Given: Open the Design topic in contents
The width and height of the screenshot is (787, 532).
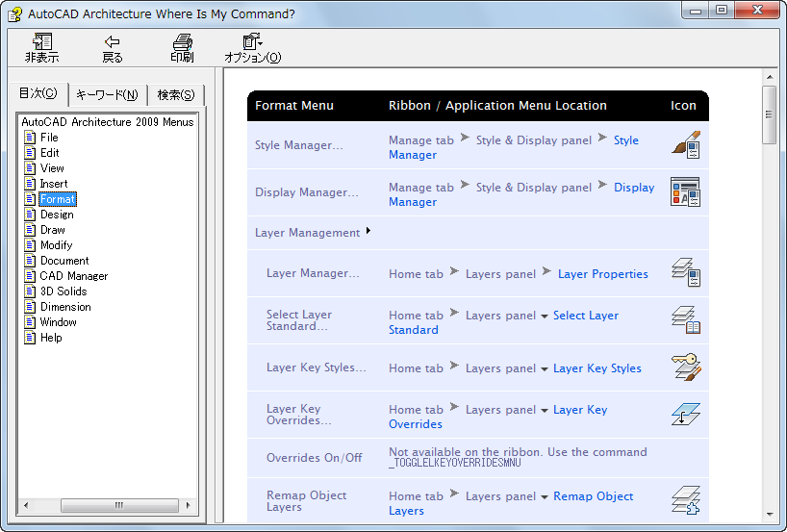Looking at the screenshot, I should [57, 215].
